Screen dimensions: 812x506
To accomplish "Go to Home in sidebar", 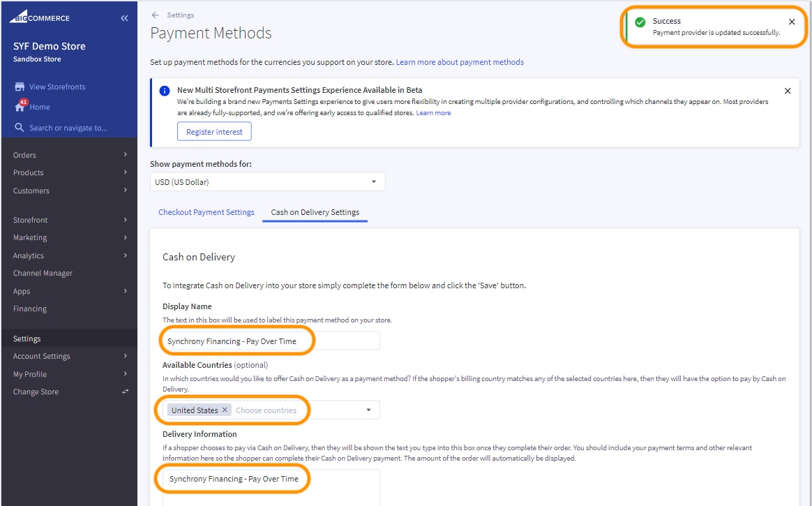I will (x=39, y=107).
